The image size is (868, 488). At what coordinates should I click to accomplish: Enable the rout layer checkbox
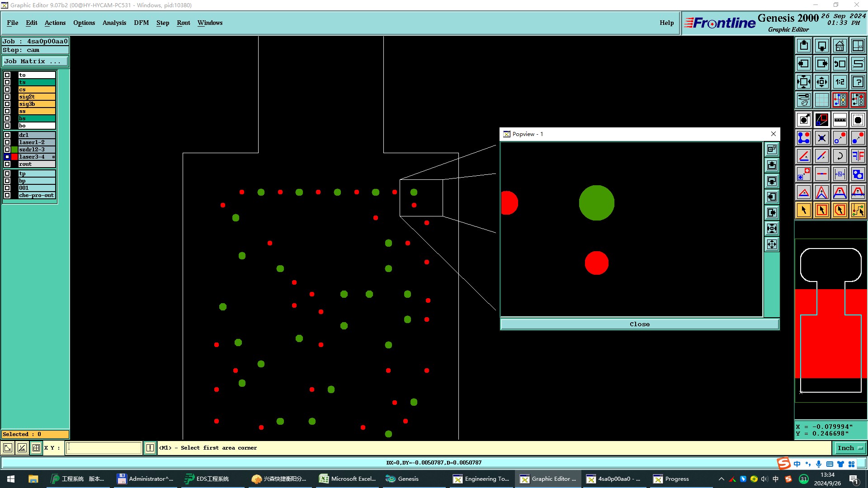coord(7,164)
